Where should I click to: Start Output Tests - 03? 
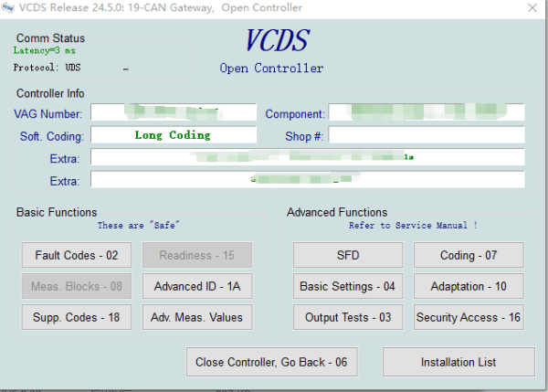348,317
